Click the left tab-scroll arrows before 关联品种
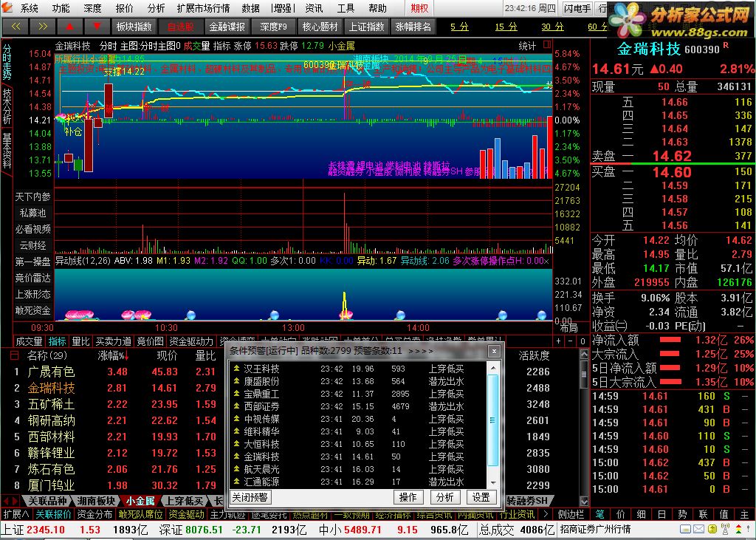 (x=10, y=501)
